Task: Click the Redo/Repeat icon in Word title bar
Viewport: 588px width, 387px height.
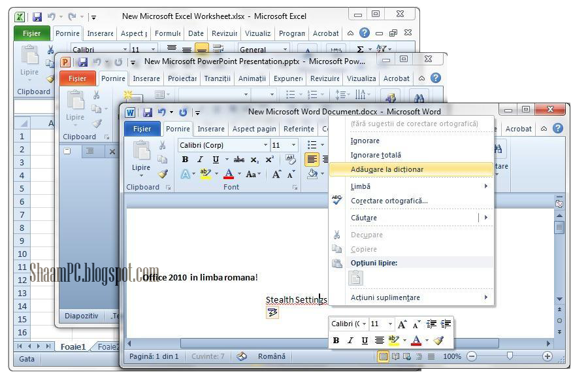Action: [x=183, y=112]
